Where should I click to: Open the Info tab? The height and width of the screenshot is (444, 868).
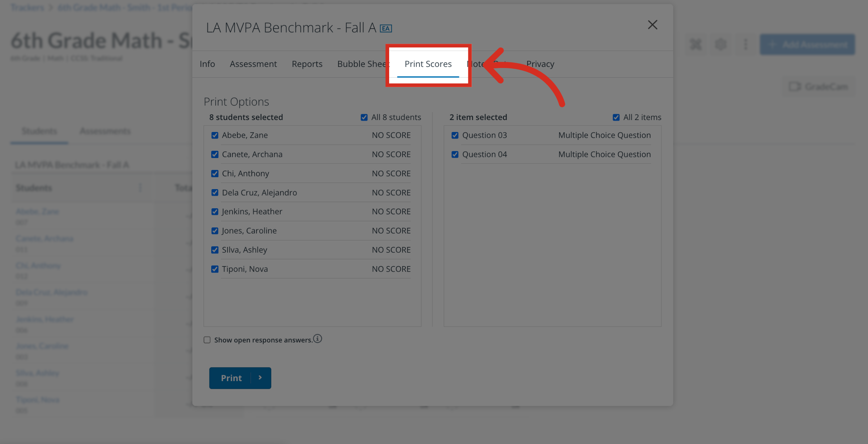point(207,64)
